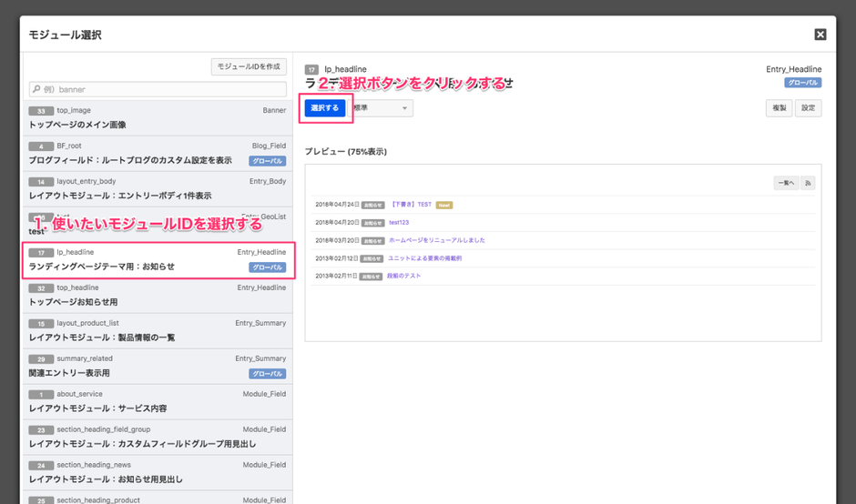This screenshot has height=504, width=856.
Task: Click the ID badge 4 for BF_root
Action: [41, 146]
